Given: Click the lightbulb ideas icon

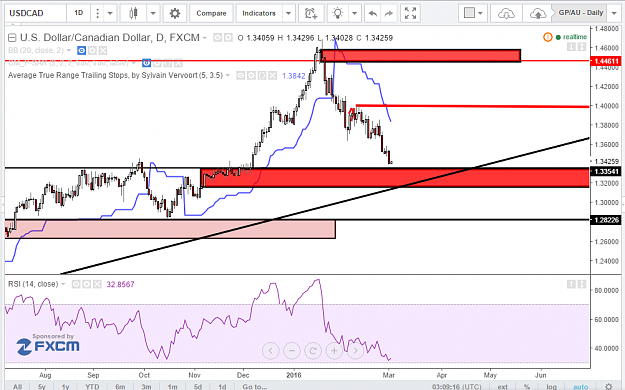Looking at the screenshot, I should coord(338,13).
